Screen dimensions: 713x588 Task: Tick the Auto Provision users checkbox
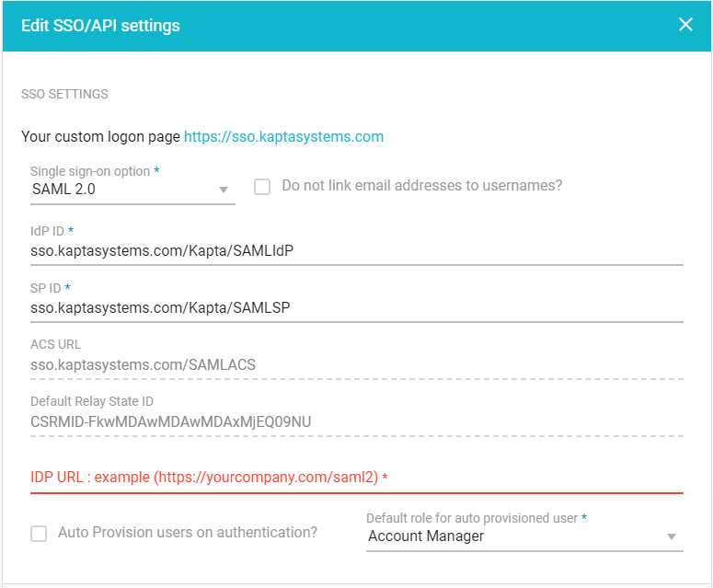tap(39, 533)
